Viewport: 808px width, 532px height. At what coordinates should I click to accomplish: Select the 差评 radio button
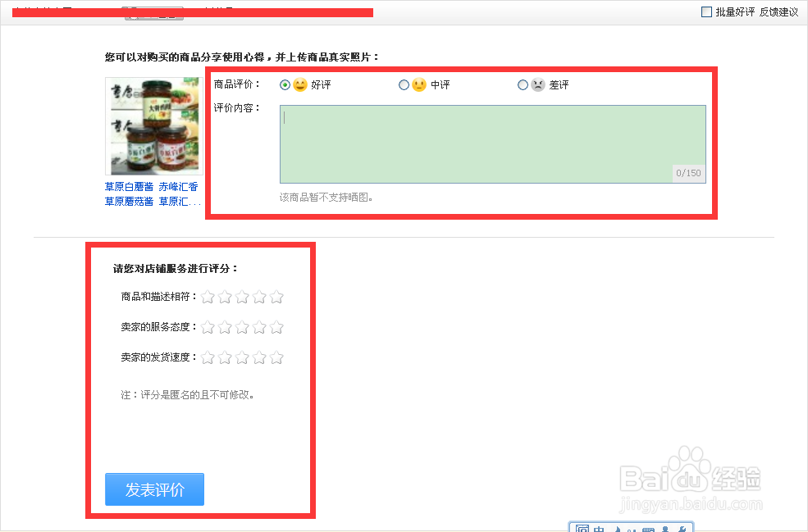pos(523,84)
